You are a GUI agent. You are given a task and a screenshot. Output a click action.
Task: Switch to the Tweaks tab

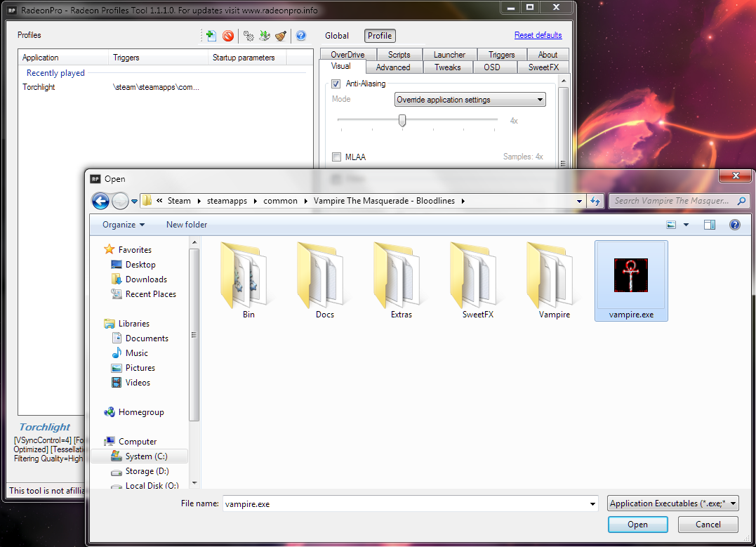coord(447,67)
